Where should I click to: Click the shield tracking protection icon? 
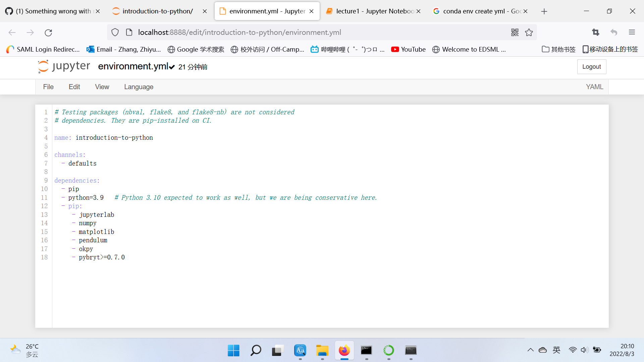pos(115,32)
